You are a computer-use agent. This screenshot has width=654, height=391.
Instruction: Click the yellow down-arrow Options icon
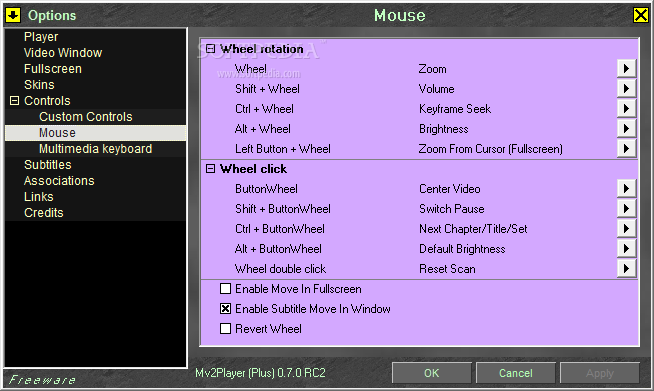[13, 15]
